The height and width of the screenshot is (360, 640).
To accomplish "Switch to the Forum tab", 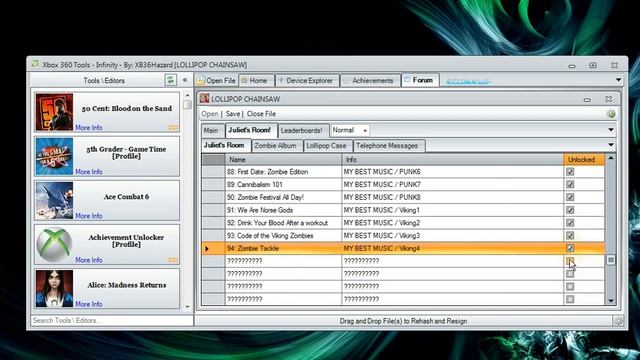I will tap(420, 80).
